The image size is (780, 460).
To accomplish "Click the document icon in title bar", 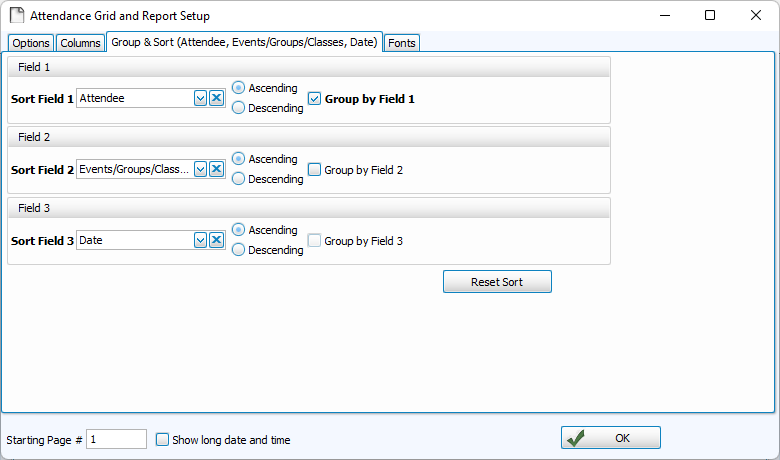I will (16, 16).
